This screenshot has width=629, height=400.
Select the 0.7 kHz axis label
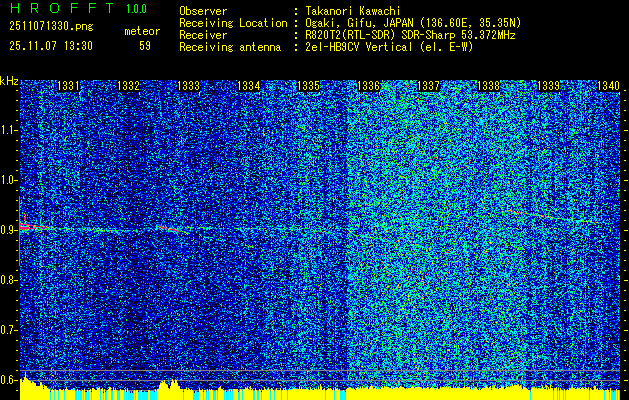point(8,330)
